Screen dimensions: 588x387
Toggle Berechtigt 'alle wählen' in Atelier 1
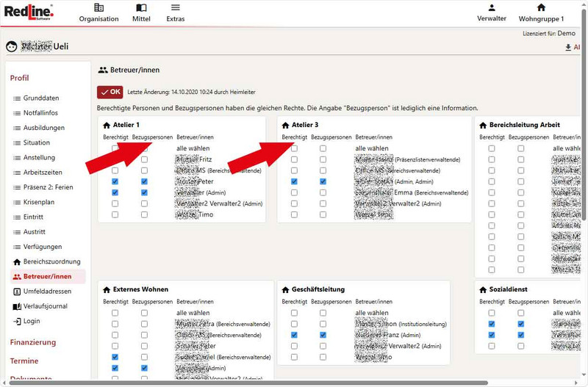point(115,148)
